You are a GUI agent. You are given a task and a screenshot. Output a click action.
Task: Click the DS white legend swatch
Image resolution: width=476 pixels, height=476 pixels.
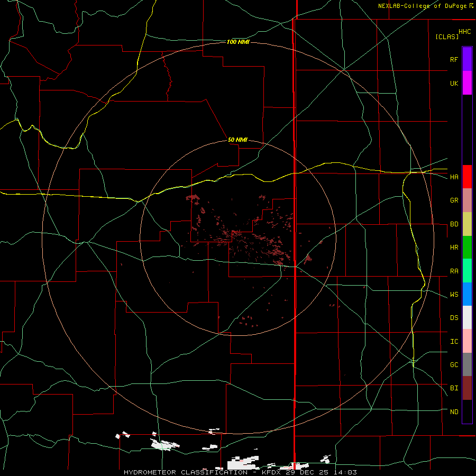point(467,317)
